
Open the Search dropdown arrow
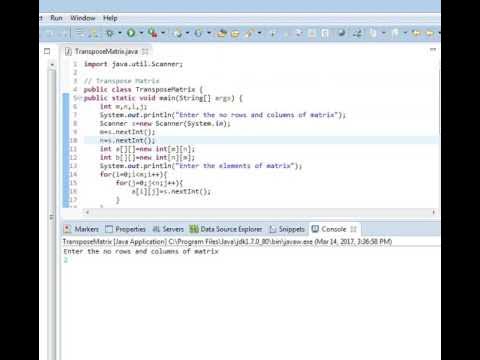(259, 33)
